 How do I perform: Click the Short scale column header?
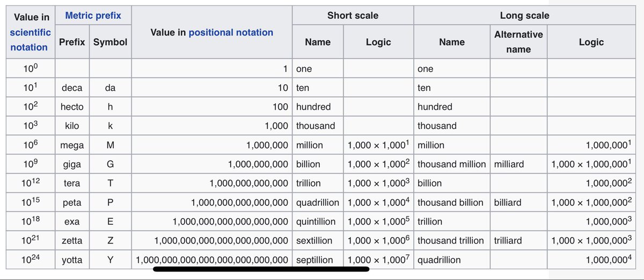(353, 16)
